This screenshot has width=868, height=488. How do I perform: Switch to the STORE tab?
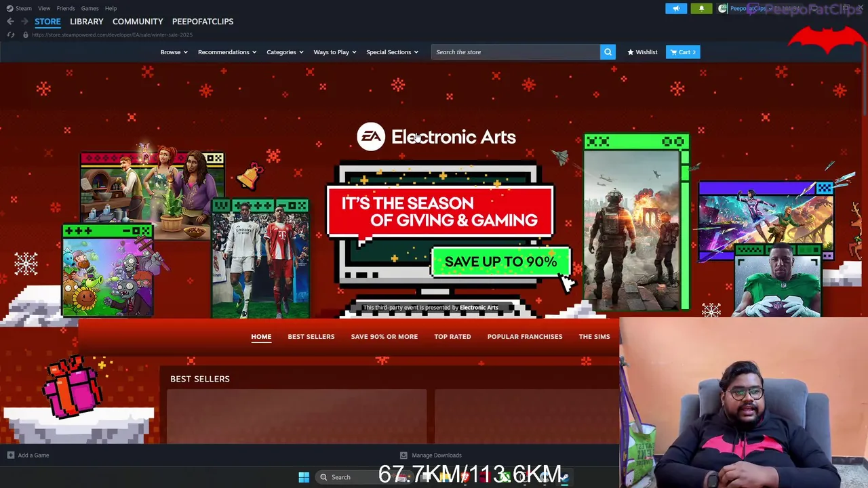click(x=47, y=22)
